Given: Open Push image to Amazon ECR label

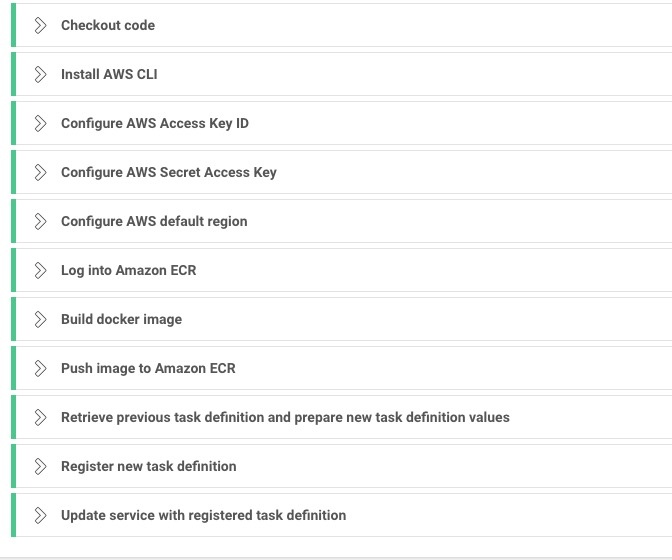Looking at the screenshot, I should [148, 368].
